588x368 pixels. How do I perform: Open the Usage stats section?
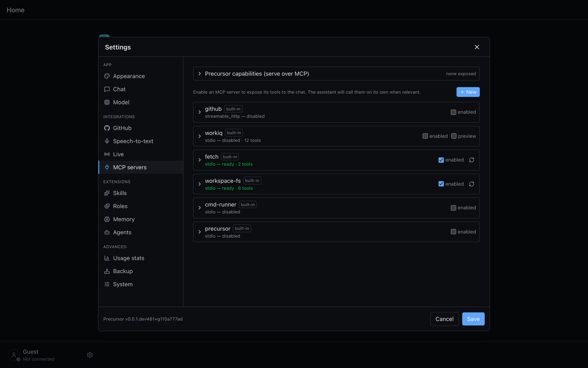[141, 258]
